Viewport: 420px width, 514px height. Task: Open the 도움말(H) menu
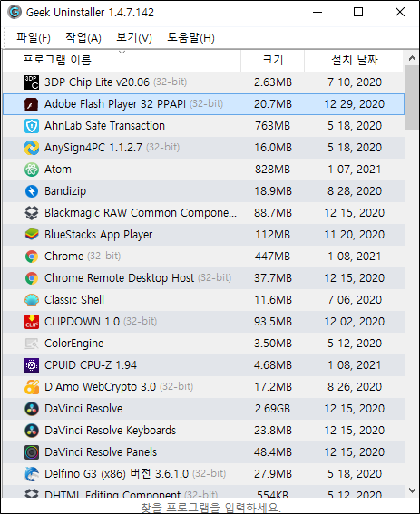coord(191,38)
